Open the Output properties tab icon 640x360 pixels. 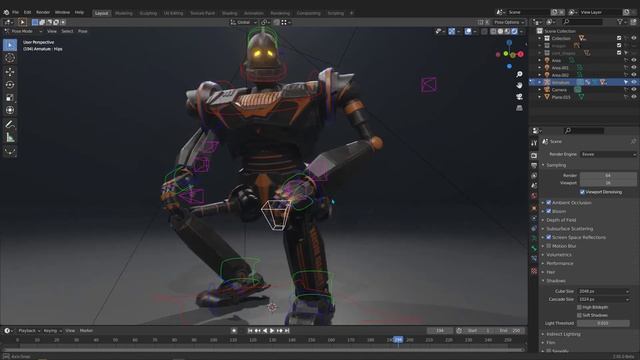coord(534,165)
